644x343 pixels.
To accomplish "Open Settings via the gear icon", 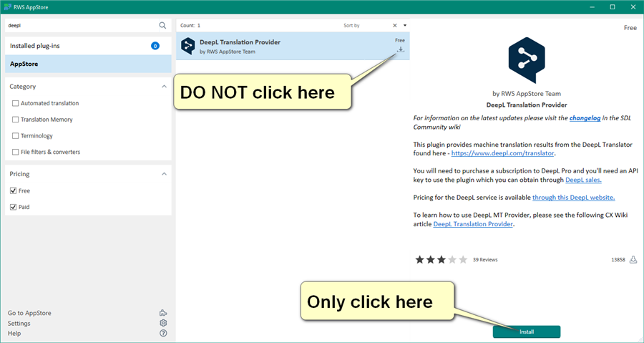I will pos(163,323).
